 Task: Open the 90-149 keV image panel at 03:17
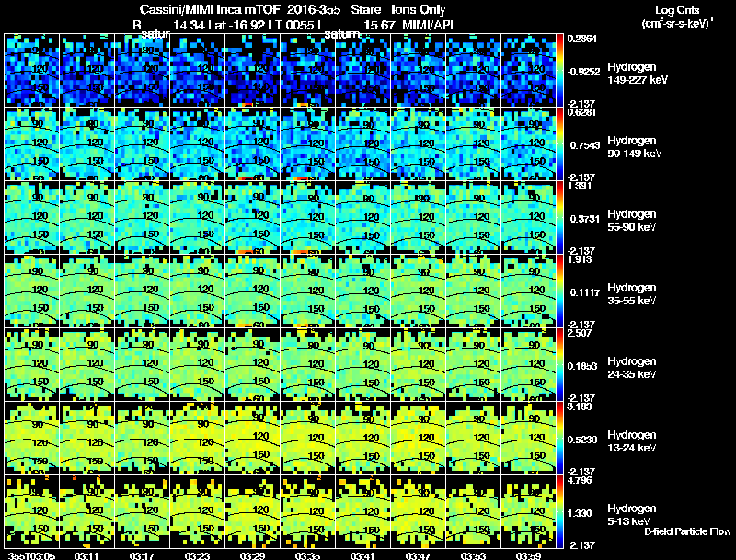(143, 144)
